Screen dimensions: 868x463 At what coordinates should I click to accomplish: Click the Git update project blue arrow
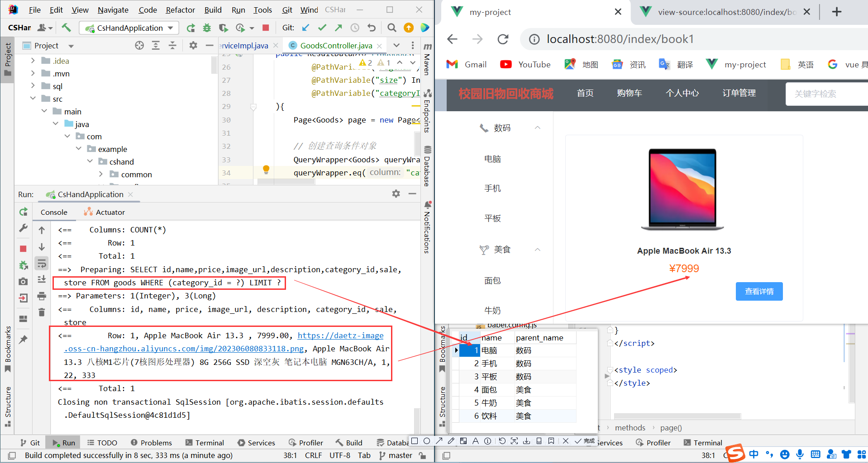306,28
